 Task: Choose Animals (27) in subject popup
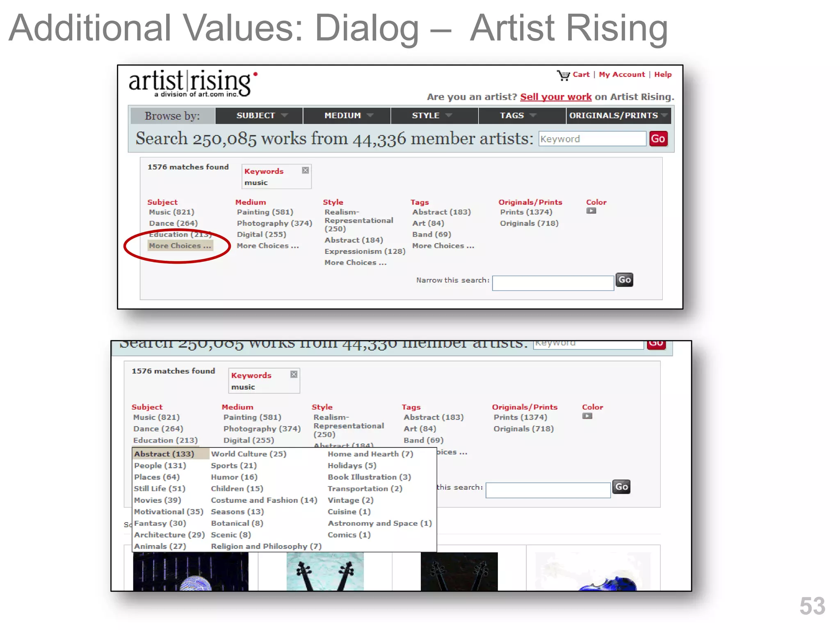click(160, 546)
